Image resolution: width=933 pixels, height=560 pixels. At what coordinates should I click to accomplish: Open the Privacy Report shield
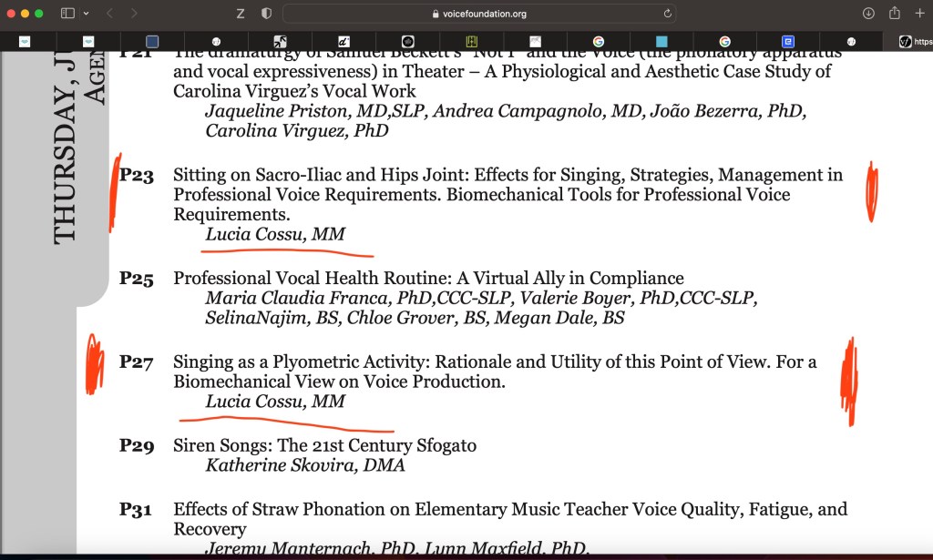pos(266,14)
